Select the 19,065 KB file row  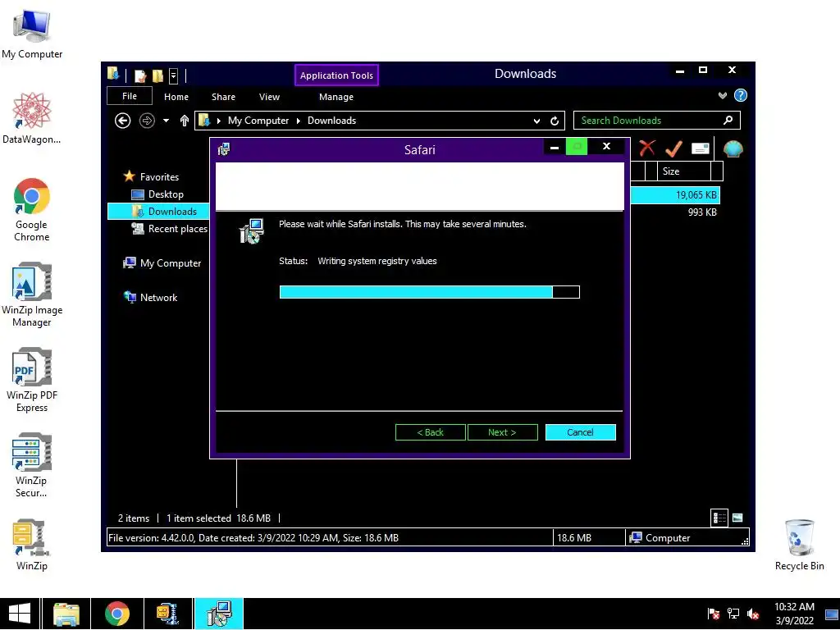[675, 195]
